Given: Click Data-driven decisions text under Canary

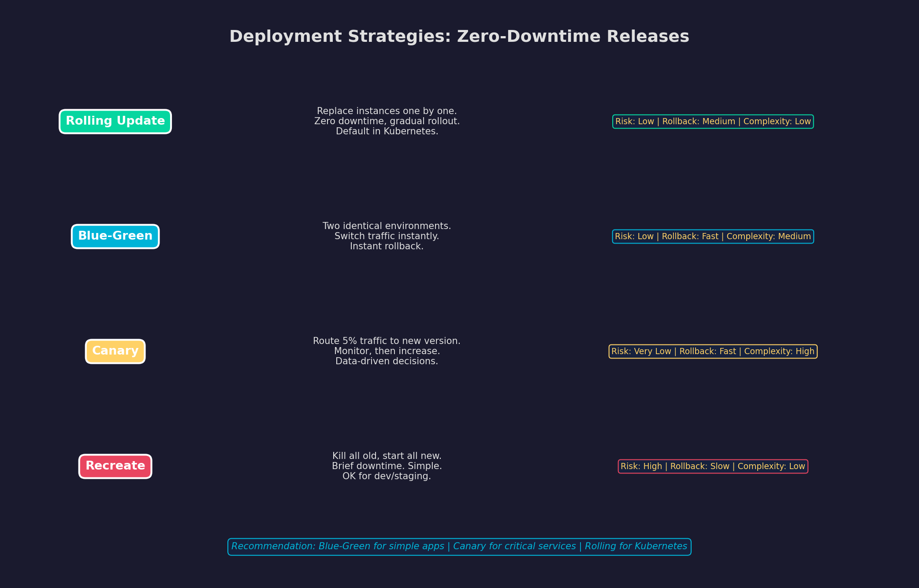Looking at the screenshot, I should coord(387,361).
